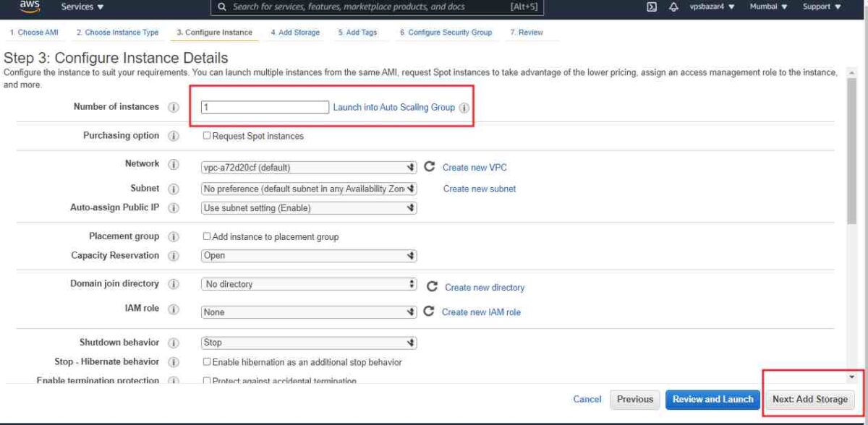The width and height of the screenshot is (868, 425).
Task: Open the CloudShell terminal icon
Action: (x=652, y=7)
